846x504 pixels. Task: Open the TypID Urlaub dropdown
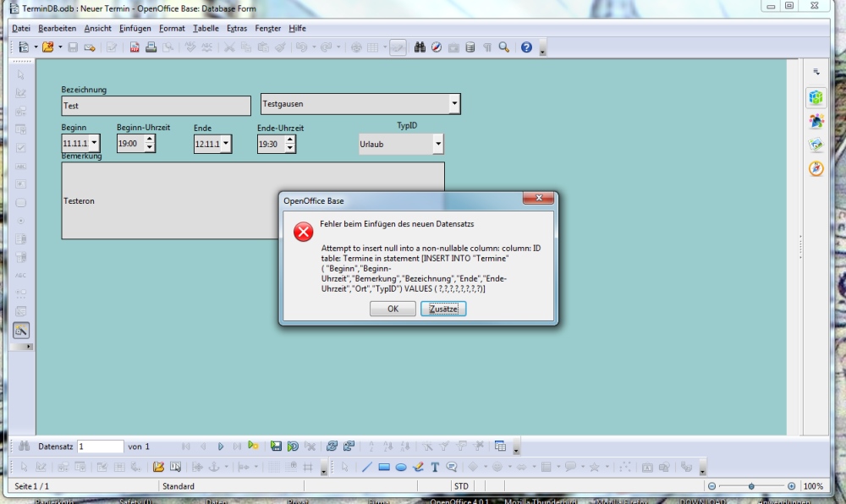click(x=437, y=145)
